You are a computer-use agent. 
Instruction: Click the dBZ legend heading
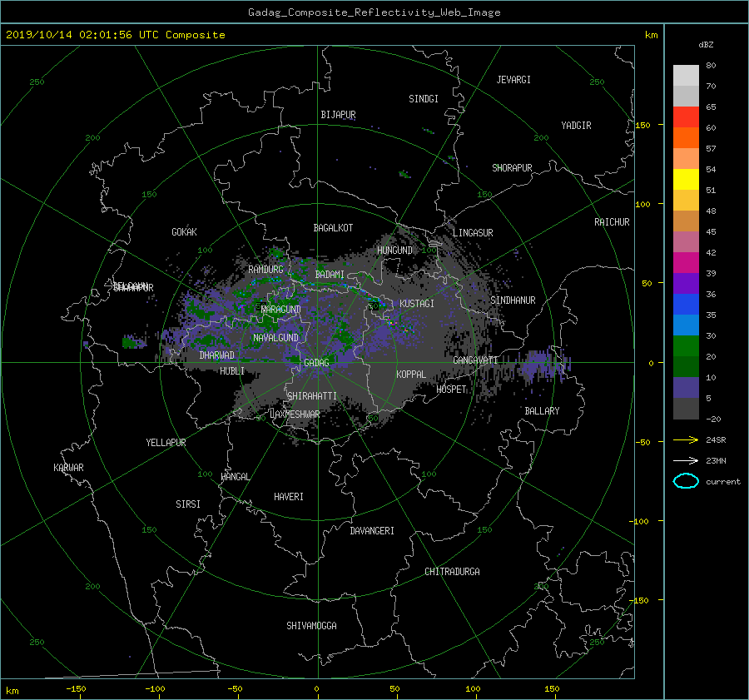[706, 45]
